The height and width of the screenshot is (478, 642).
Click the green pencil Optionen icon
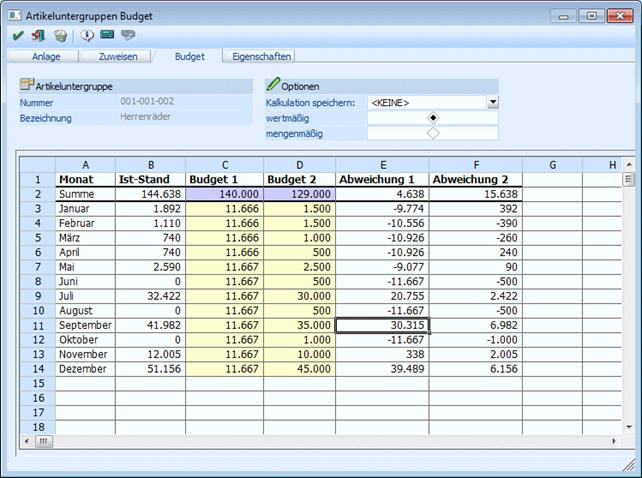273,86
